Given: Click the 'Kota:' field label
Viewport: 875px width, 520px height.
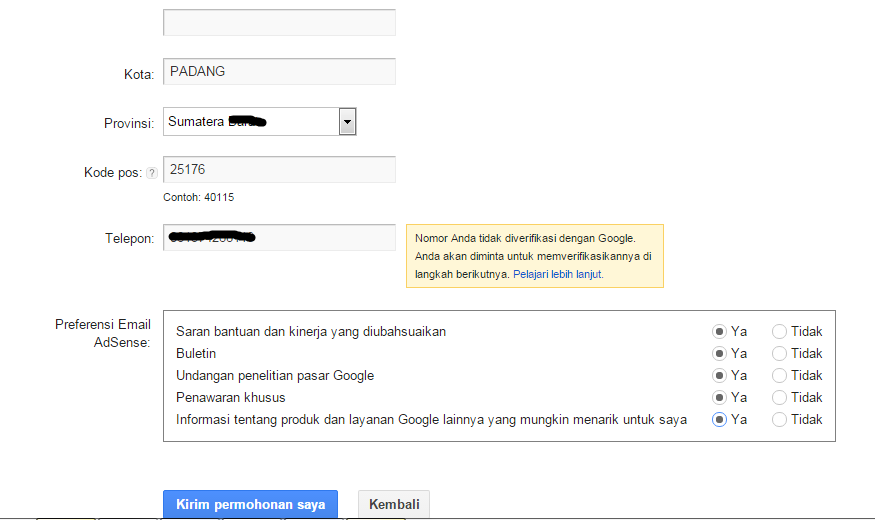Looking at the screenshot, I should [139, 74].
